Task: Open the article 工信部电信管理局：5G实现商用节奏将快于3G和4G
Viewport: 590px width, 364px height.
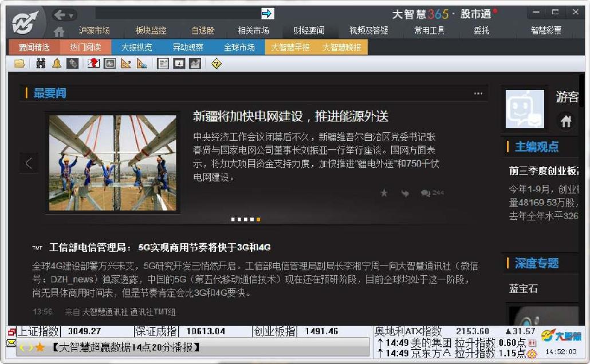Action: [160, 247]
